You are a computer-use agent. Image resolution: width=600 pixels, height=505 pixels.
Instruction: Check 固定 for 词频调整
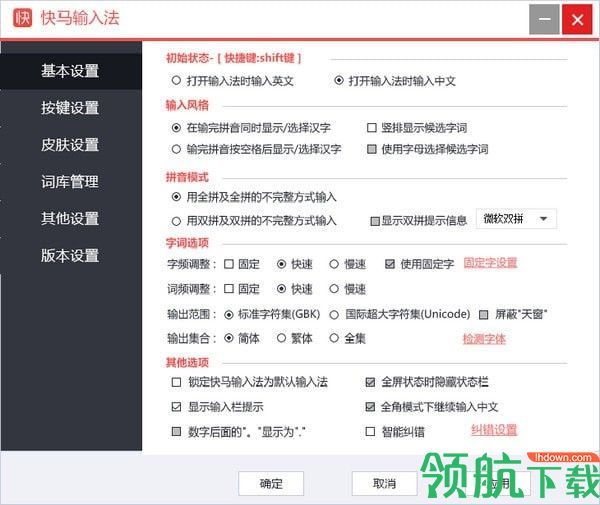(x=229, y=289)
